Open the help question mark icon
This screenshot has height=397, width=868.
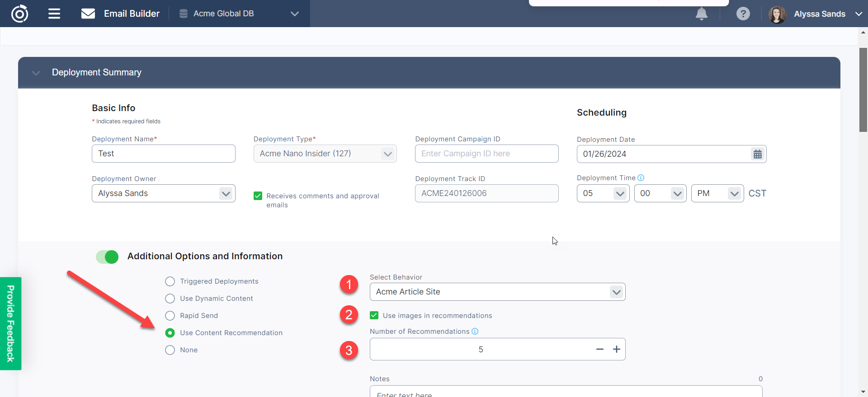coord(743,14)
